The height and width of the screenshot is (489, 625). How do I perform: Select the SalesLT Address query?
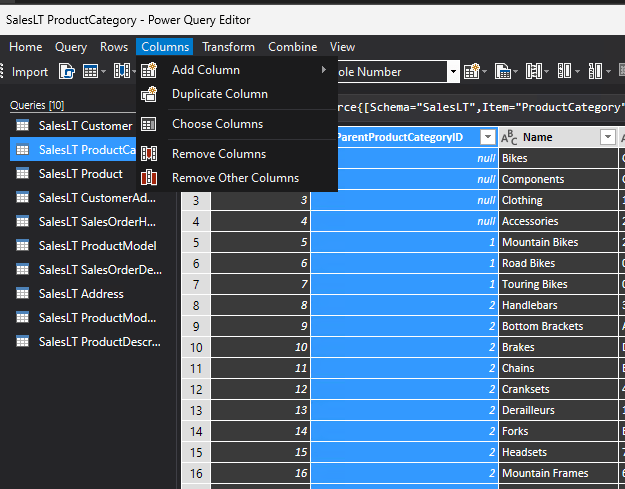92,294
